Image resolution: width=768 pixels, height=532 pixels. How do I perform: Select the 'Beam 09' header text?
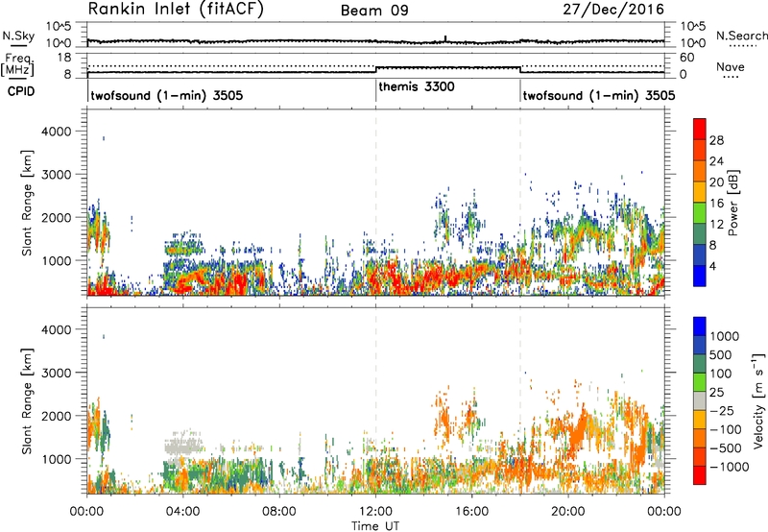point(374,11)
